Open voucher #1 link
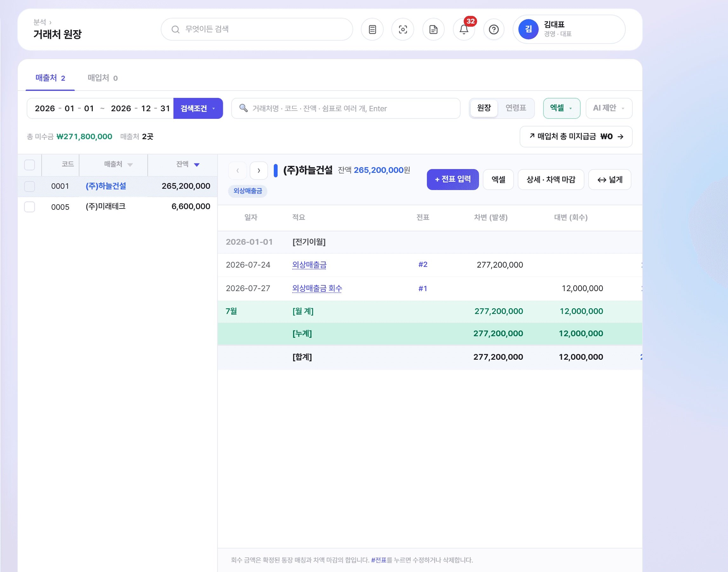Viewport: 728px width, 572px height. (x=423, y=288)
